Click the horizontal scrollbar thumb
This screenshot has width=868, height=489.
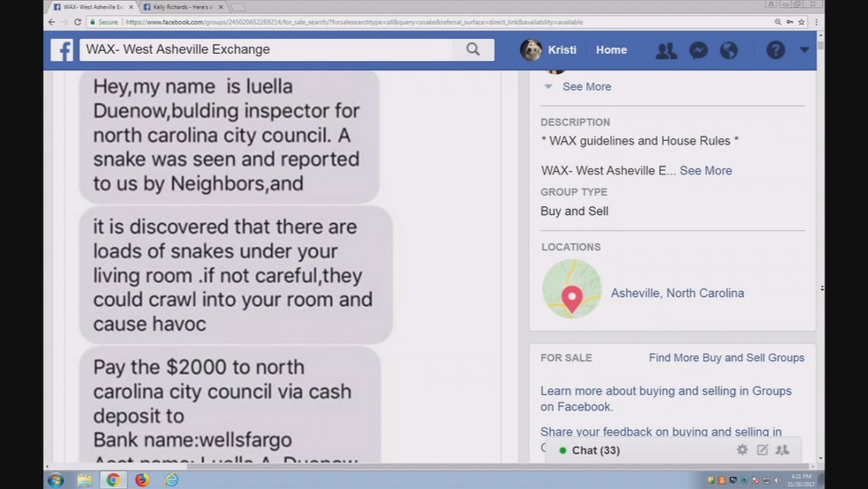point(498,466)
